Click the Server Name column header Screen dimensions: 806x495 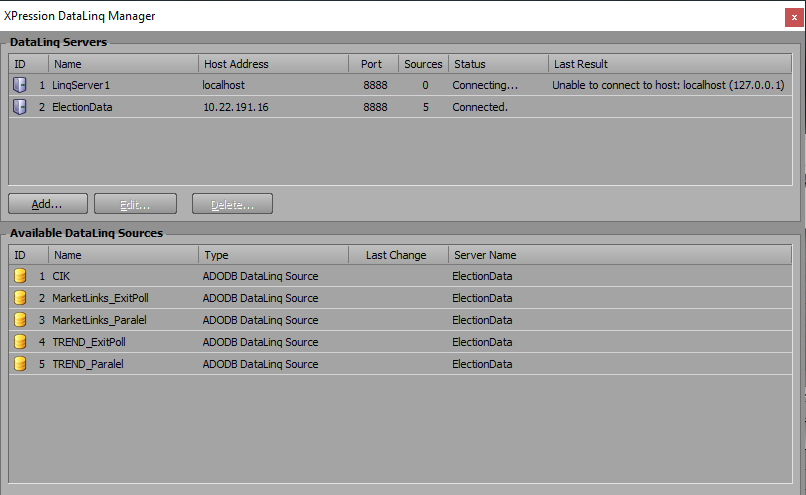pyautogui.click(x=620, y=255)
